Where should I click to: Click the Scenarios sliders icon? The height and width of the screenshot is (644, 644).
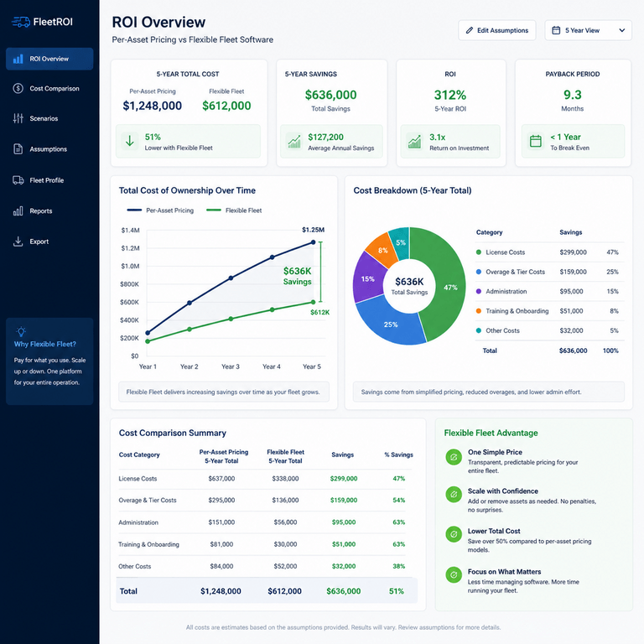18,118
